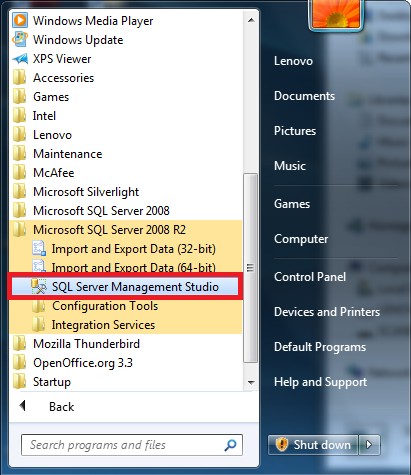Click the McAfee folder icon
The width and height of the screenshot is (411, 475).
pos(19,173)
